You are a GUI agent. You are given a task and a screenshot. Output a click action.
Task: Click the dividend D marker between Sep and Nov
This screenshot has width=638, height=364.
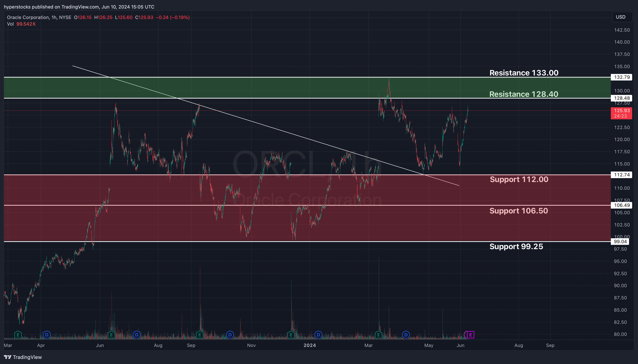tap(230, 335)
